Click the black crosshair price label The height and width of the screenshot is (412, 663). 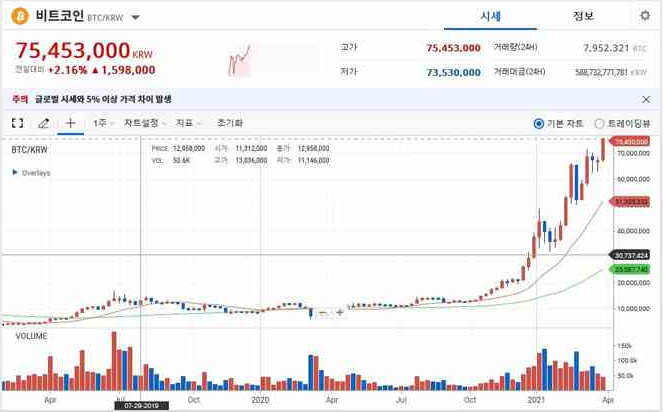coord(630,255)
